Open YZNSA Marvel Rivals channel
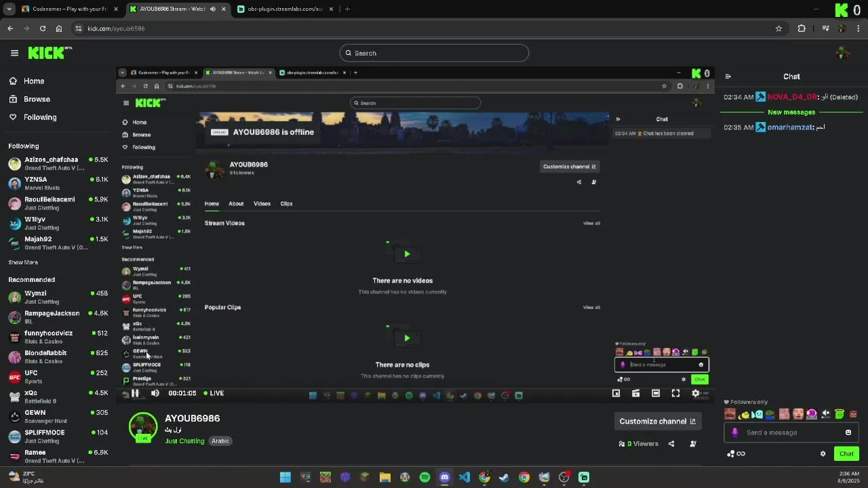 click(58, 183)
